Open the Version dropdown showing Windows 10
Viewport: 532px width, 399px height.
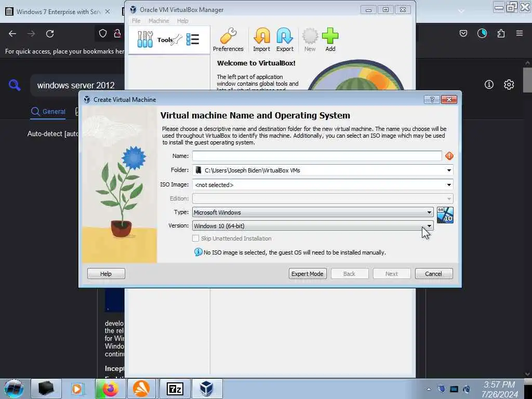pyautogui.click(x=312, y=226)
